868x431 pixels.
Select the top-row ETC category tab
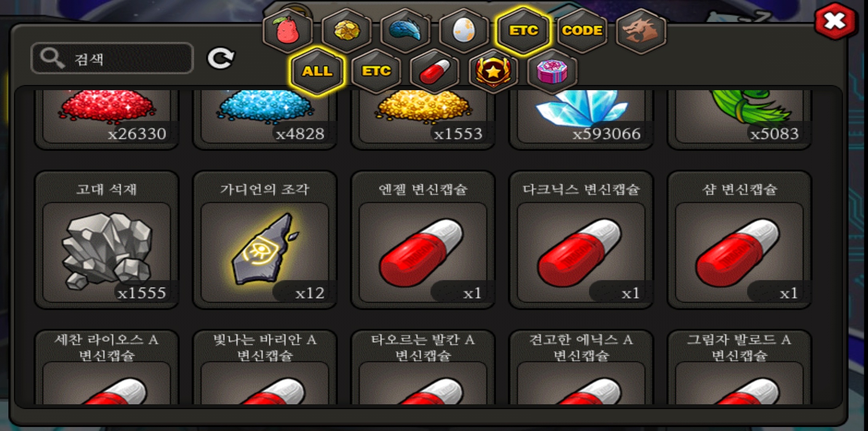523,31
